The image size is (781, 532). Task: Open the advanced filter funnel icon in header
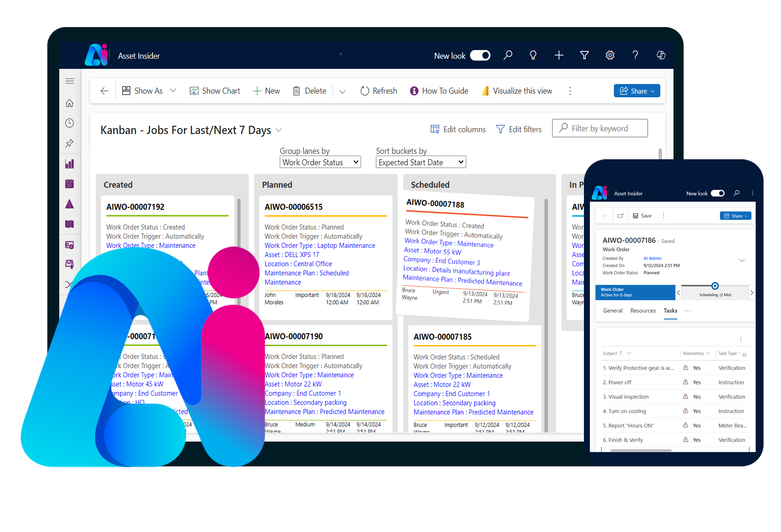coord(584,56)
